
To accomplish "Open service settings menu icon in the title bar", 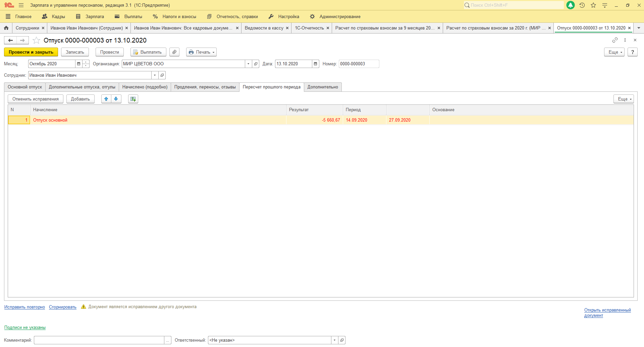I will [x=605, y=5].
